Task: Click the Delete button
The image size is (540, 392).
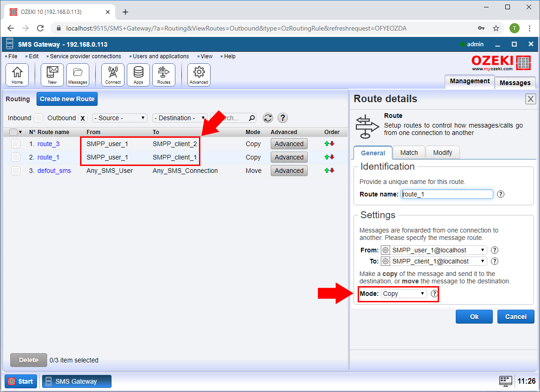Action: [29, 361]
